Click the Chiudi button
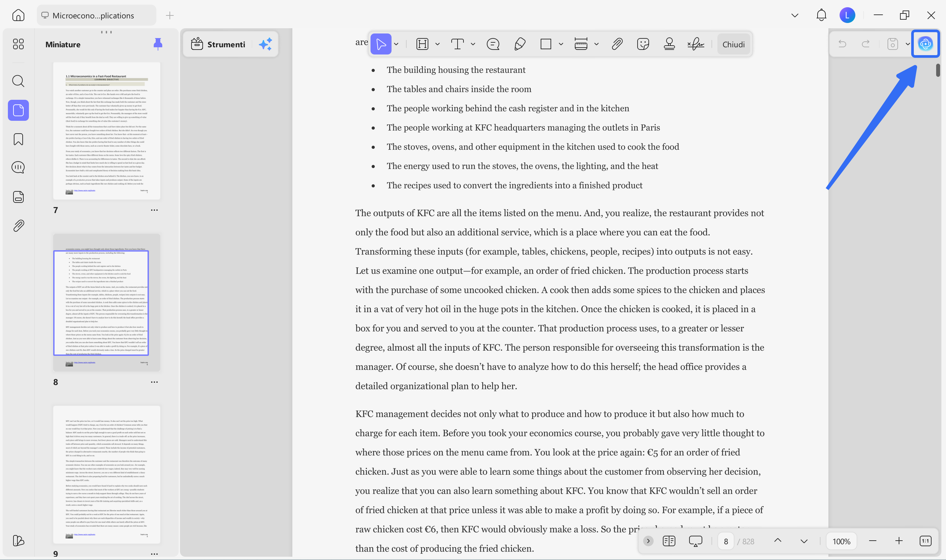This screenshot has height=560, width=946. [x=733, y=44]
